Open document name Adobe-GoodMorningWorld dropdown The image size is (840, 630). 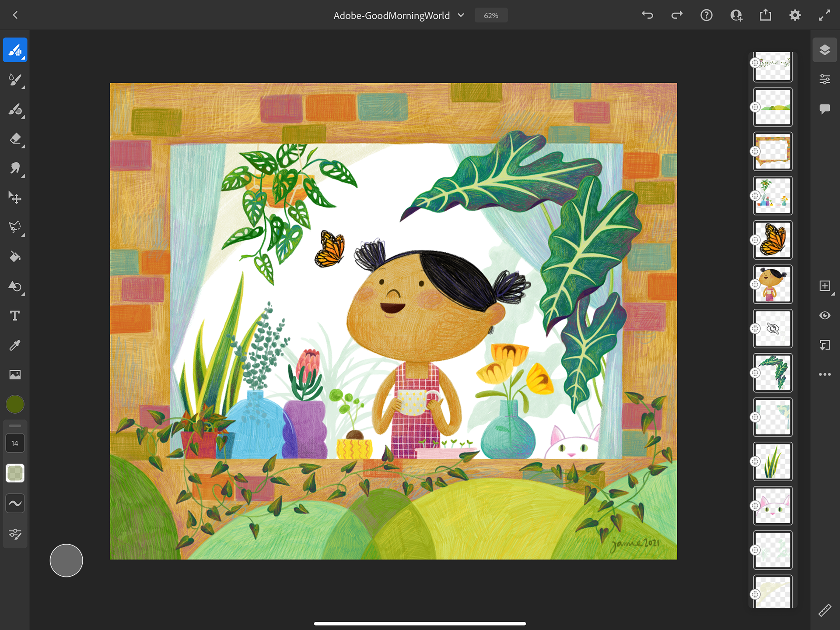(399, 16)
